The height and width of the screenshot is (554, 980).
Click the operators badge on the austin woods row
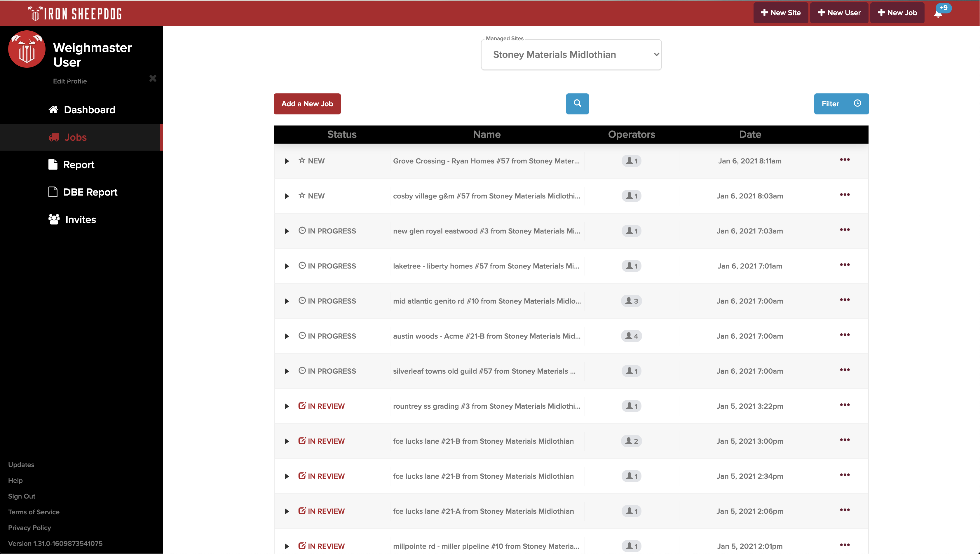[x=631, y=336]
